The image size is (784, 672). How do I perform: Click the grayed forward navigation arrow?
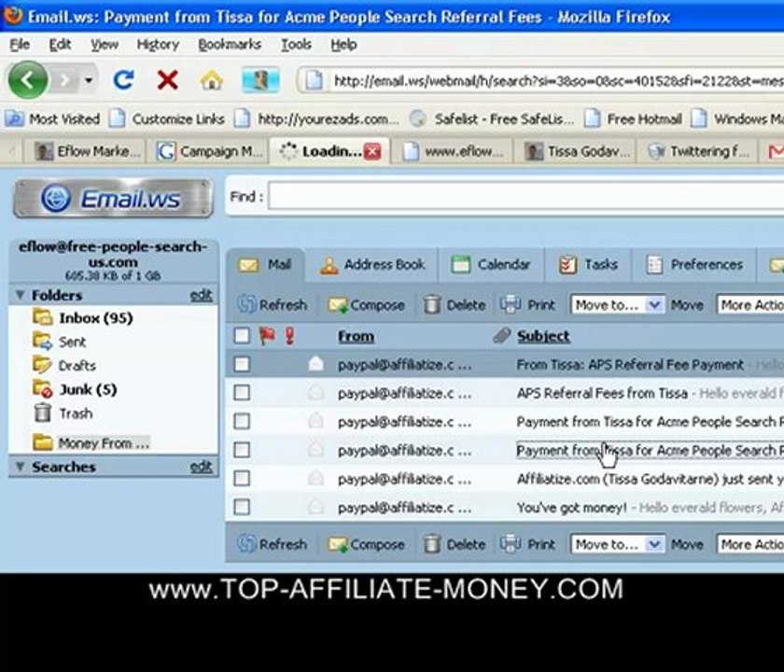tap(64, 80)
